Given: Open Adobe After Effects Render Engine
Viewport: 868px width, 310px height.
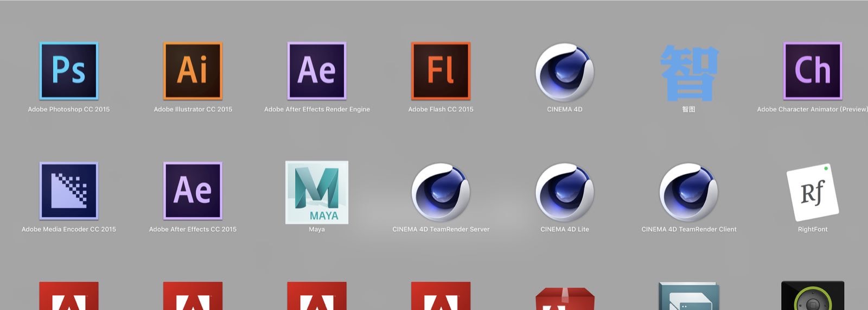Looking at the screenshot, I should click(317, 71).
